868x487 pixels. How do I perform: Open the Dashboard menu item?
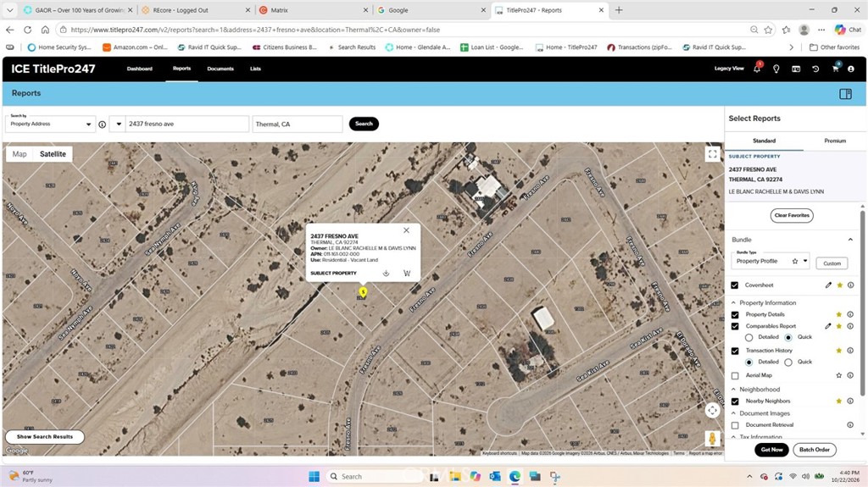coord(140,69)
